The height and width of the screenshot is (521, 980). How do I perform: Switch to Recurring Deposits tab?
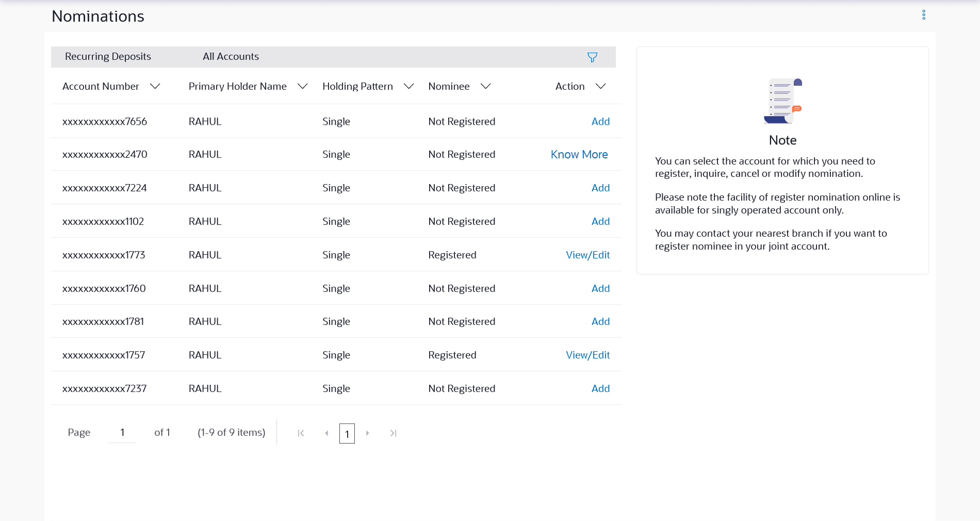[108, 57]
